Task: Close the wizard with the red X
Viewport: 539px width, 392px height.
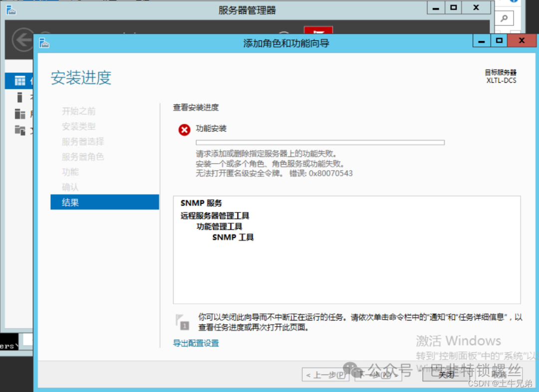Action: pos(522,40)
